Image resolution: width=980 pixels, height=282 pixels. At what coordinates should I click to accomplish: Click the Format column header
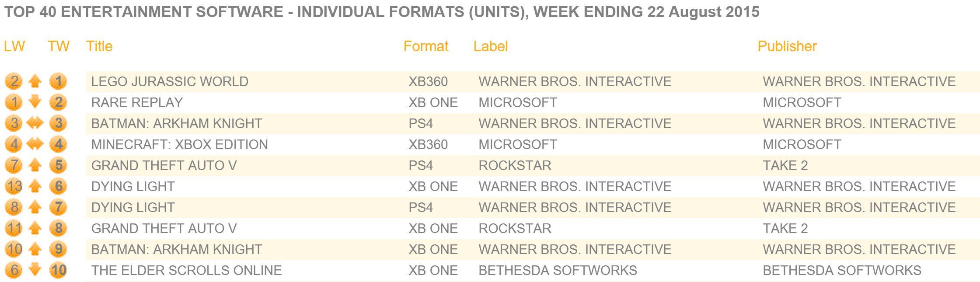coord(426,46)
